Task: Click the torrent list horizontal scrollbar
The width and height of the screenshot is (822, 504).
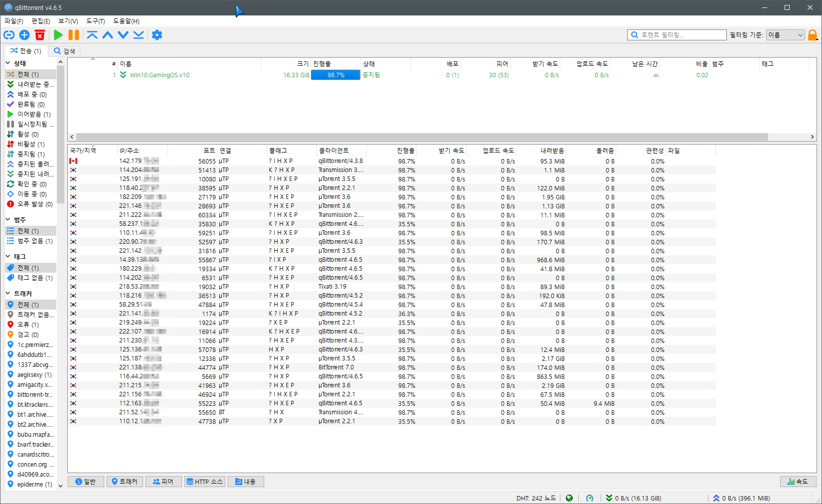Action: (x=422, y=137)
